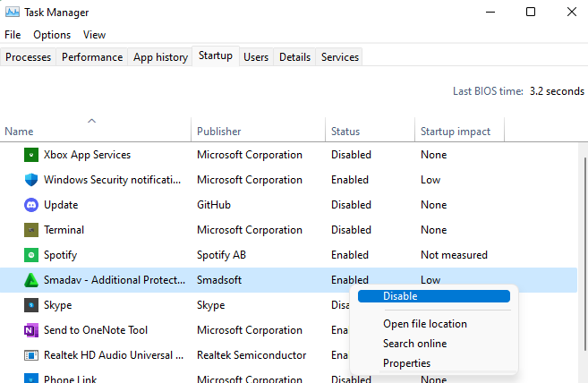
Task: Switch to the Processes tab
Action: (28, 57)
